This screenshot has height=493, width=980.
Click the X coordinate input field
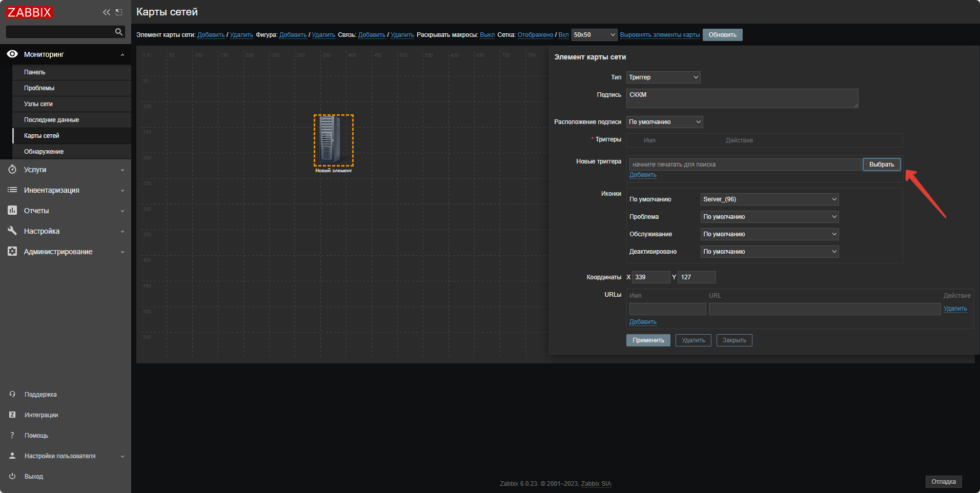(x=651, y=277)
